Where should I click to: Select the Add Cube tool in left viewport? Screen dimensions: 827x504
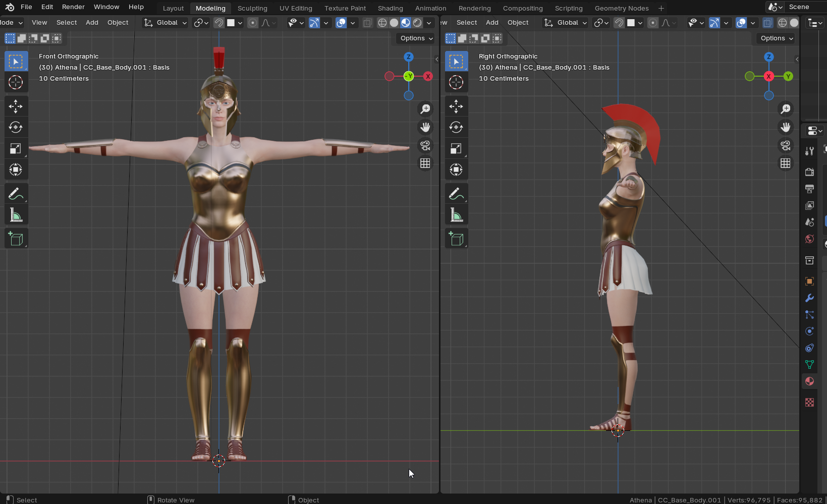coord(16,239)
